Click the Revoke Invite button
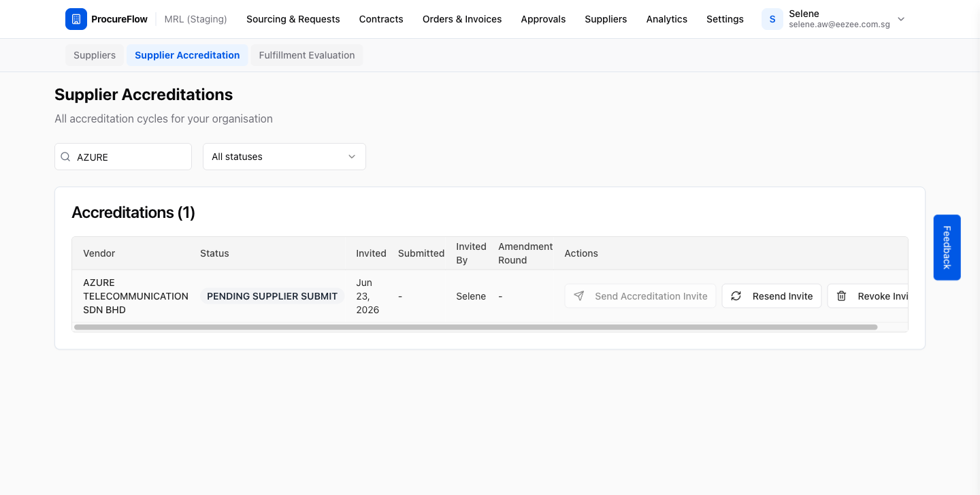This screenshot has height=495, width=980. 868,296
